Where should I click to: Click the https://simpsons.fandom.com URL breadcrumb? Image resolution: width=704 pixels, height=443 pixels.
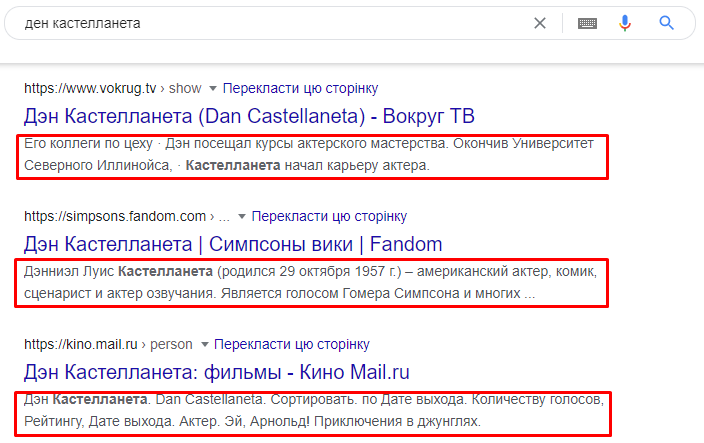tap(115, 215)
